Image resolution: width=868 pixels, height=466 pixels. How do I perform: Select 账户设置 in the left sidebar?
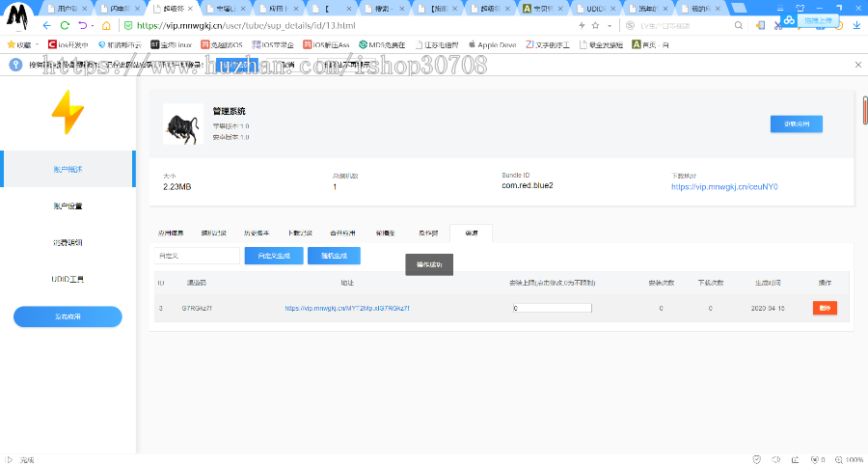68,206
